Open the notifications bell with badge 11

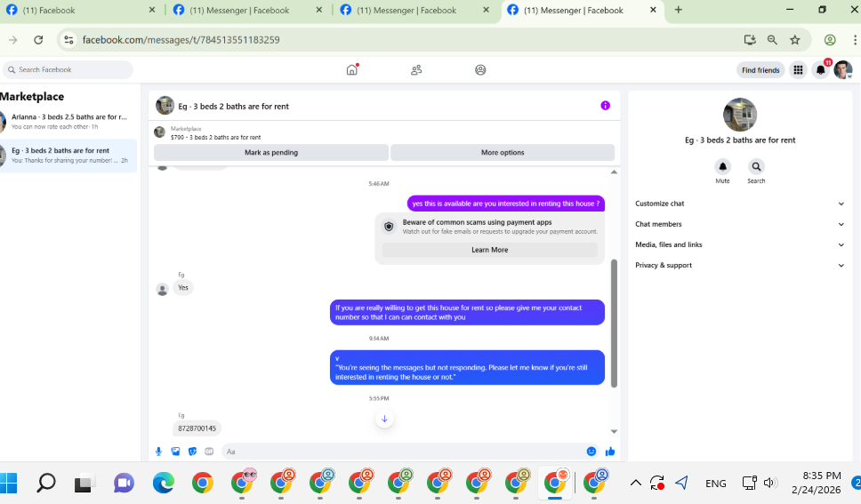pos(820,69)
